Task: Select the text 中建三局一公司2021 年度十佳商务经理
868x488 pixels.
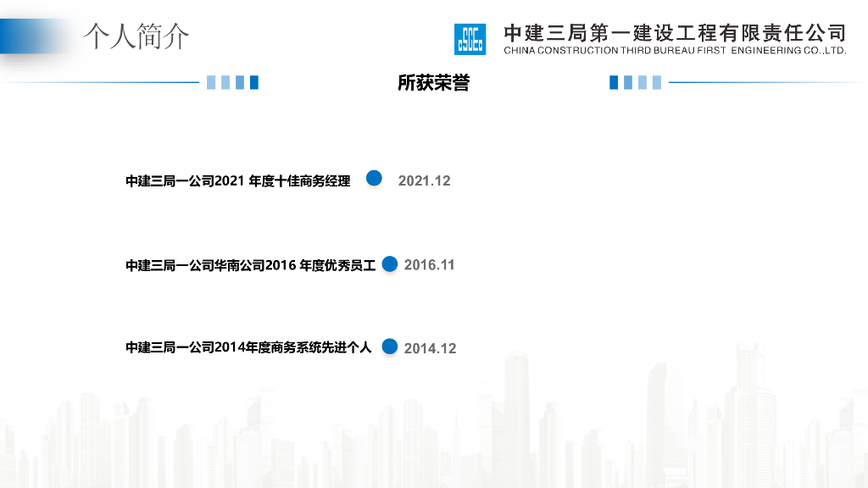Action: [x=238, y=181]
